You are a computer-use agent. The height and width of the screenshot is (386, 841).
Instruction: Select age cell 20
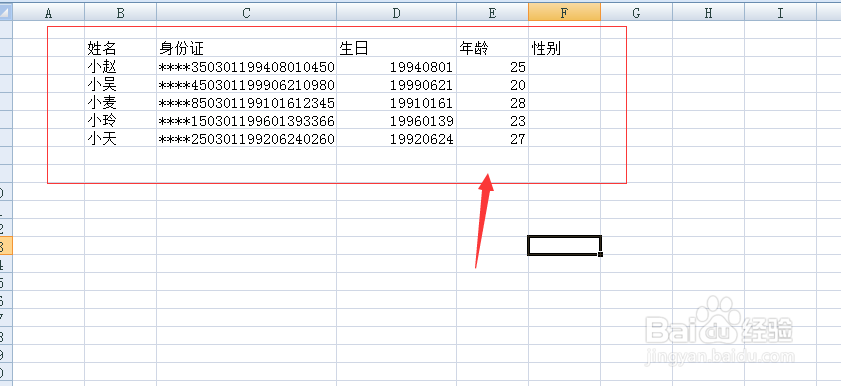point(492,84)
